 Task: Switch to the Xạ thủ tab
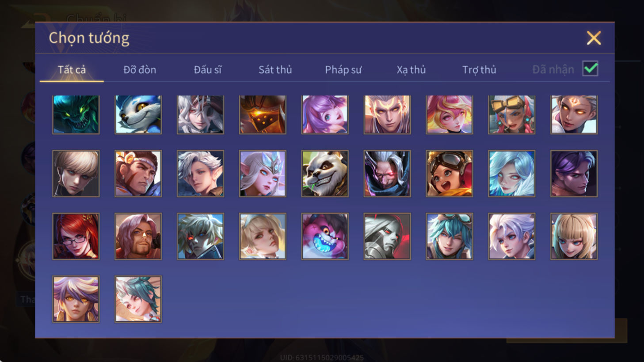click(411, 70)
